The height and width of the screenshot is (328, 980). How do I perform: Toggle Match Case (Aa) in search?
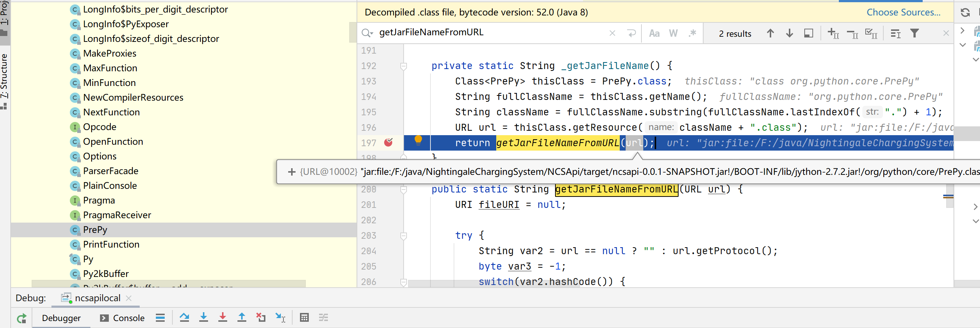(x=654, y=33)
